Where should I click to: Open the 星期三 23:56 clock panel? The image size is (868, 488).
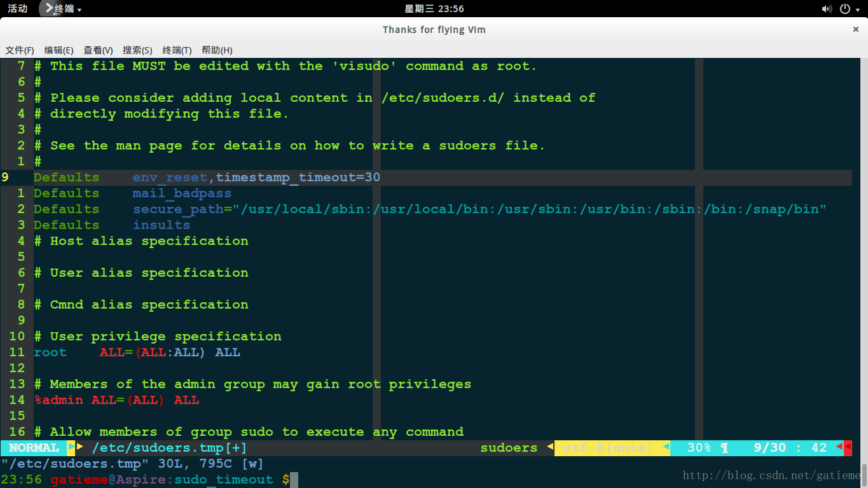[434, 9]
